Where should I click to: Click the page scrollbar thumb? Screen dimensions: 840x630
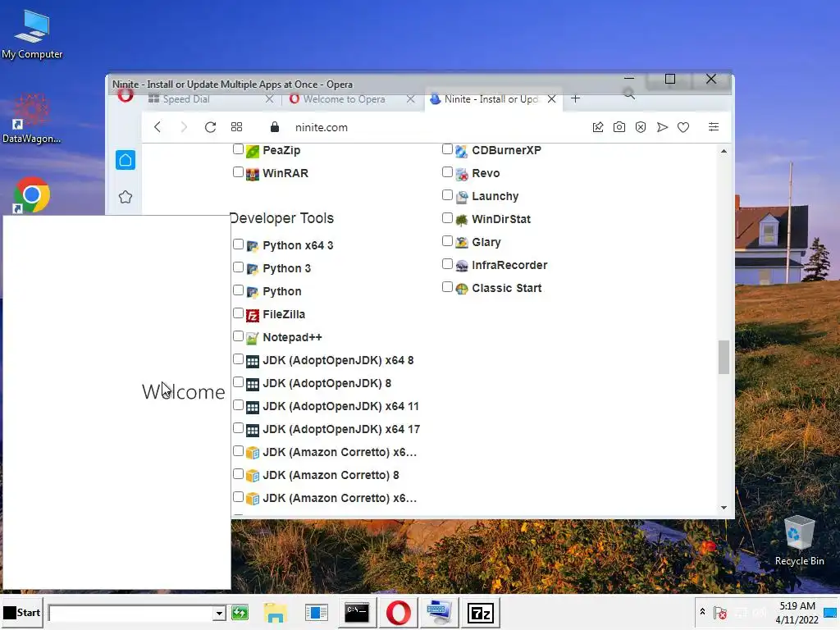[x=724, y=358]
